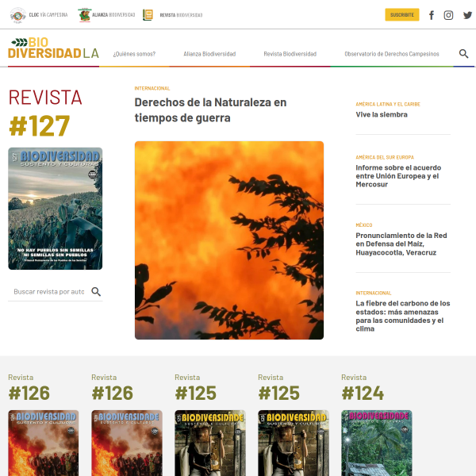Image resolution: width=476 pixels, height=476 pixels.
Task: Open Observatorio de Derechos Campesinos menu item
Action: (392, 54)
